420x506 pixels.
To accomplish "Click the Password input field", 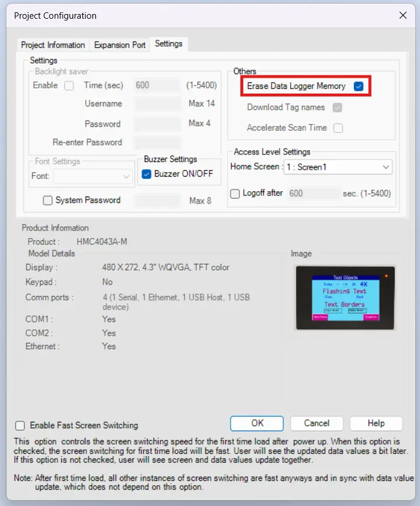I will (x=157, y=124).
